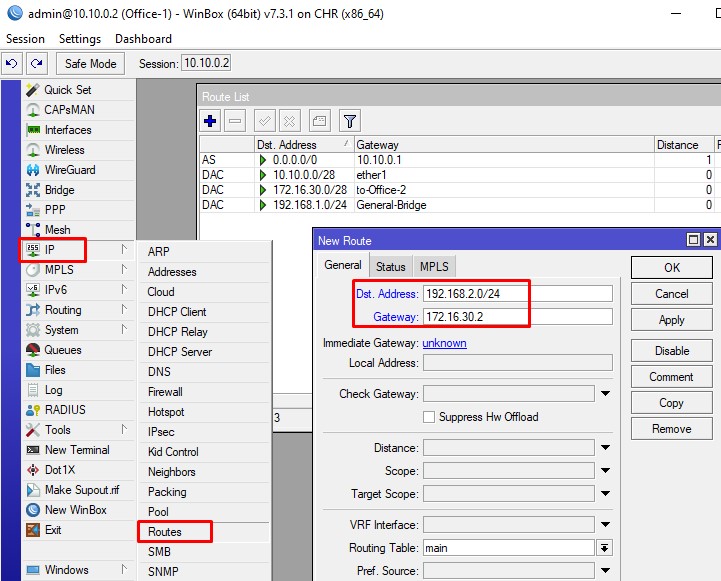Click the unknown Immediate Gateway link
Viewport: 721px width, 581px height.
click(x=444, y=343)
